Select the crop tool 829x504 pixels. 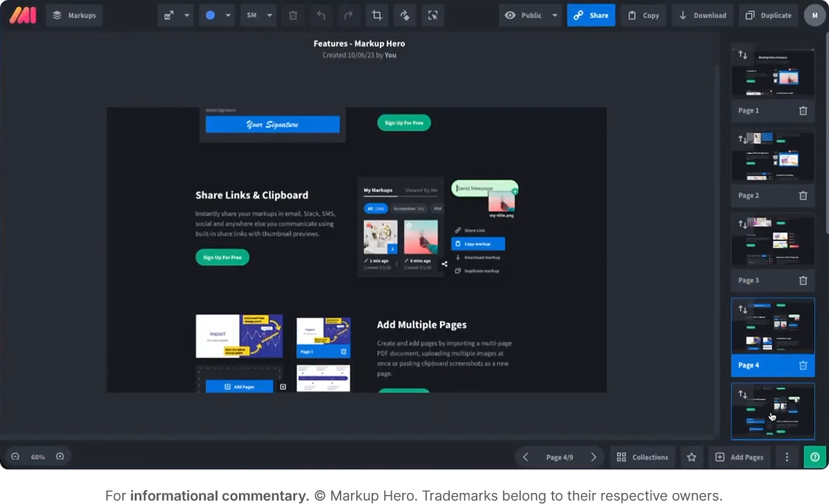(377, 15)
